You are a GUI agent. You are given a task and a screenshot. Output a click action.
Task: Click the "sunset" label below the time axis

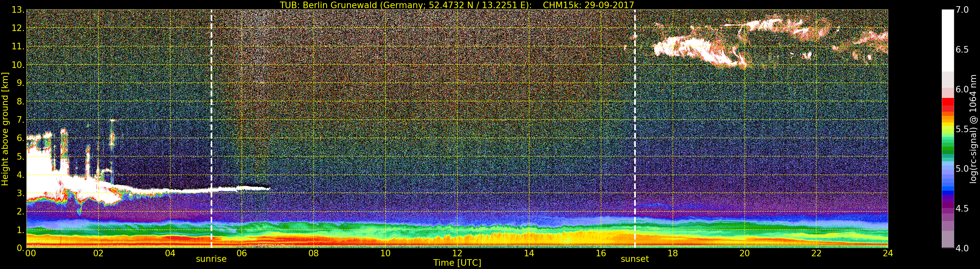click(635, 259)
